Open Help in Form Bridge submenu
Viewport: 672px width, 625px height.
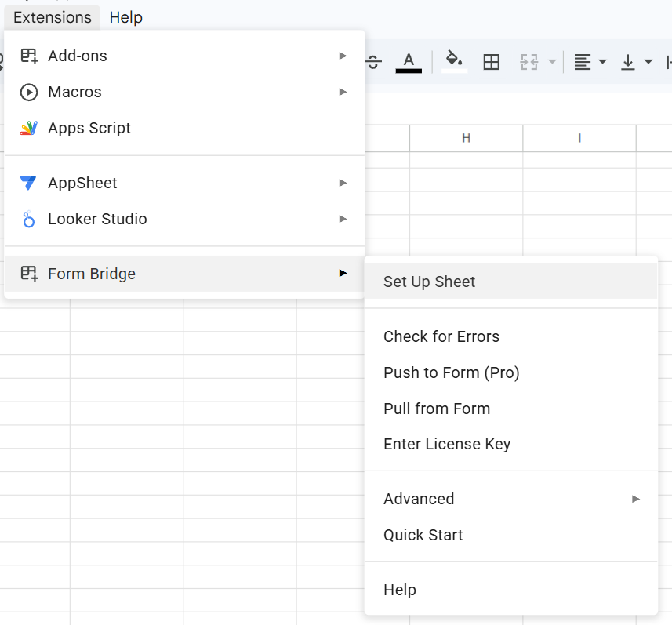(x=510, y=590)
